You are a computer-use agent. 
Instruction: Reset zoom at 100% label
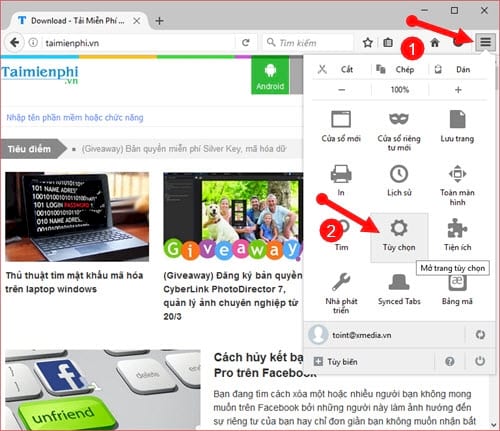tap(400, 90)
